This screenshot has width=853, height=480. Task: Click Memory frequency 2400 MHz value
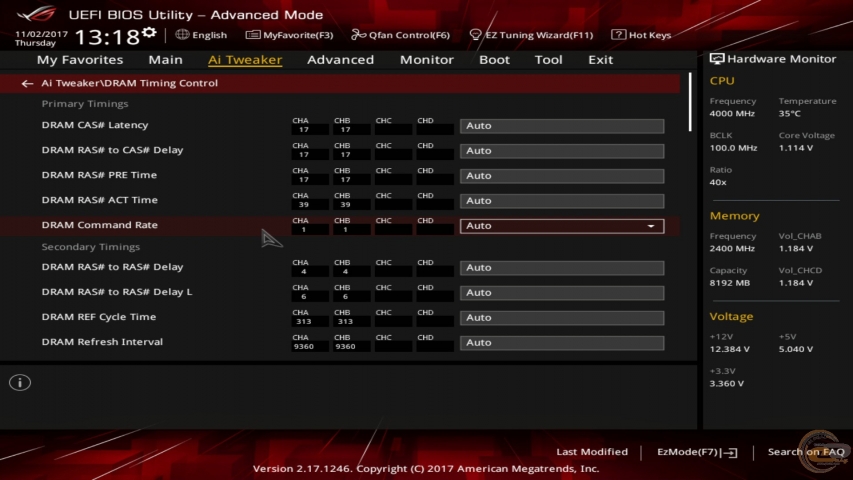click(x=732, y=249)
